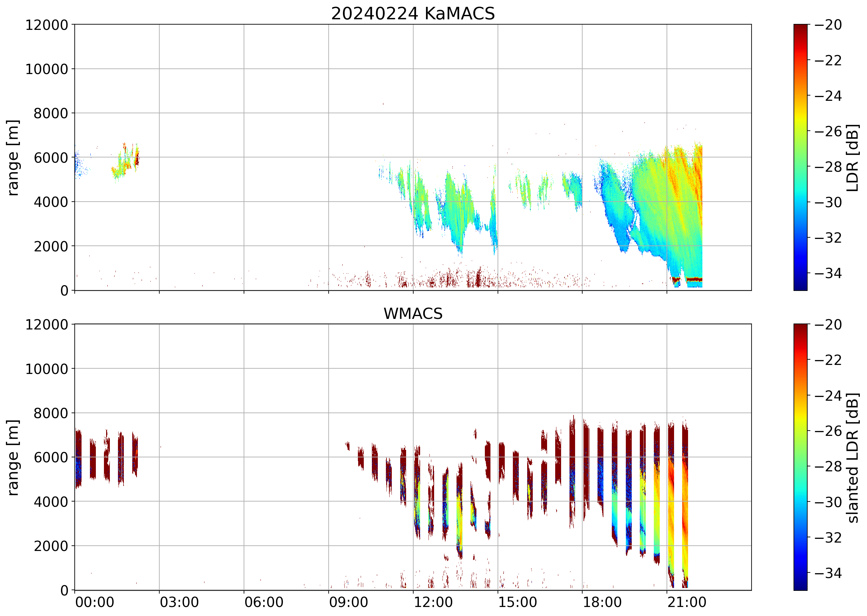The width and height of the screenshot is (867, 616).
Task: Click the upper plot 'range [m]' axis label
Action: (13, 157)
